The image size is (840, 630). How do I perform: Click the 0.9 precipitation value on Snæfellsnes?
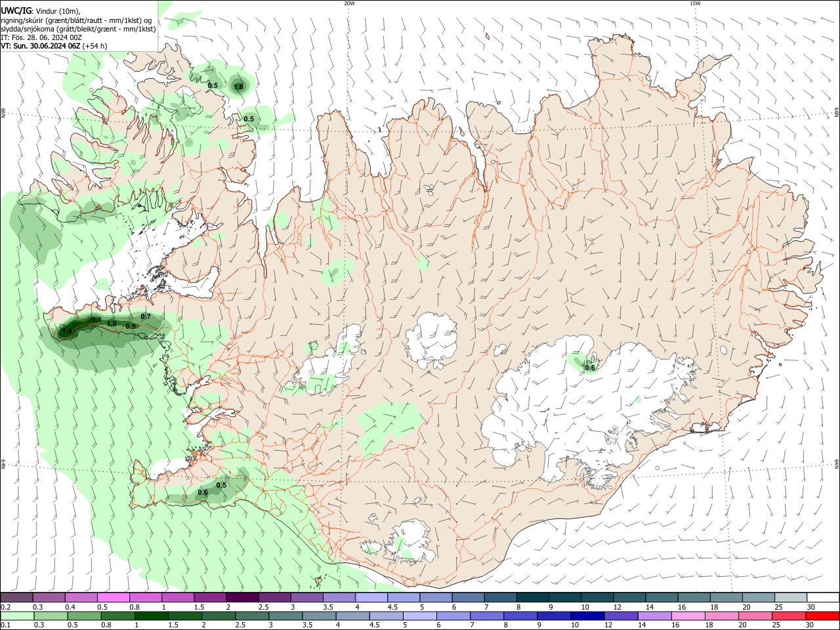tap(131, 326)
